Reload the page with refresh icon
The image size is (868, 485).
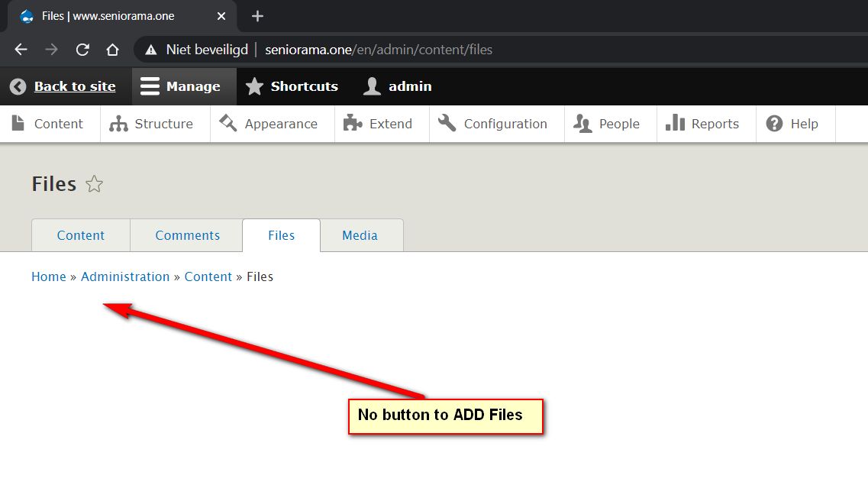click(82, 50)
